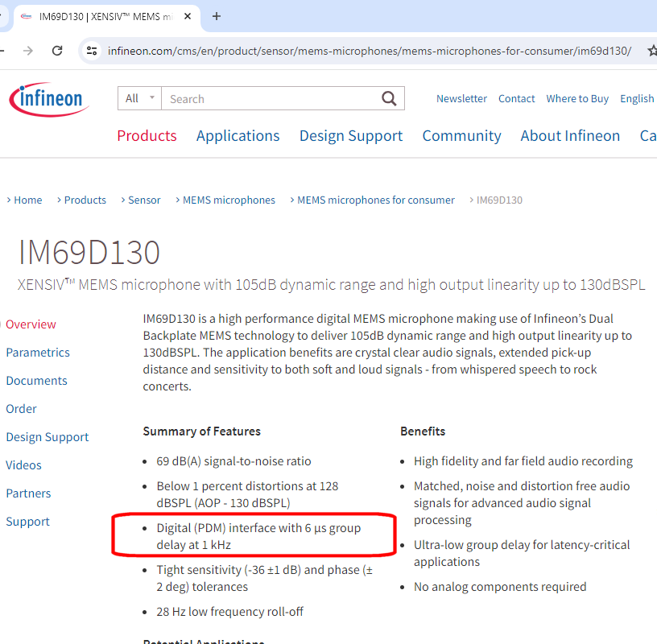Go to Products breadcrumb
657x644 pixels.
click(x=85, y=200)
